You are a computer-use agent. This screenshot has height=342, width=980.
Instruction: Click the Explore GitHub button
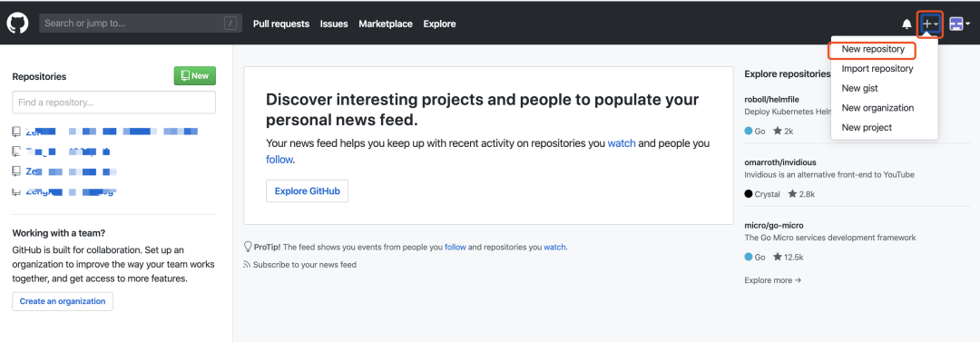[x=307, y=191]
